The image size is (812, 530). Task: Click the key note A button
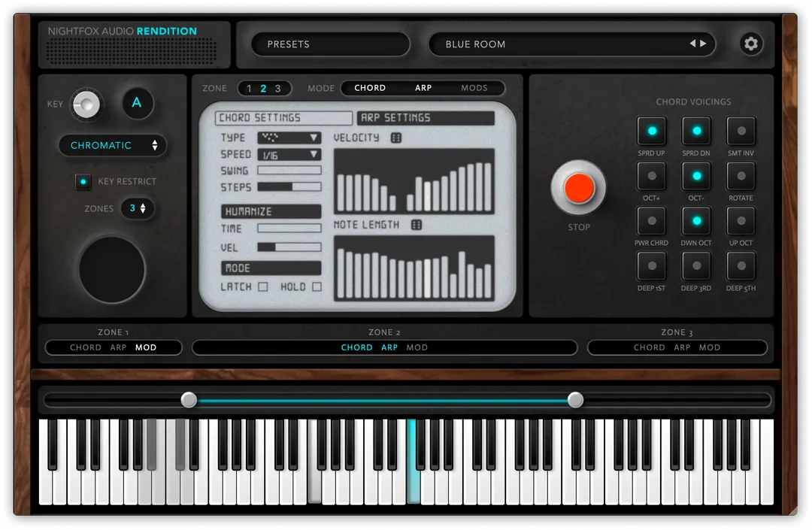point(137,104)
